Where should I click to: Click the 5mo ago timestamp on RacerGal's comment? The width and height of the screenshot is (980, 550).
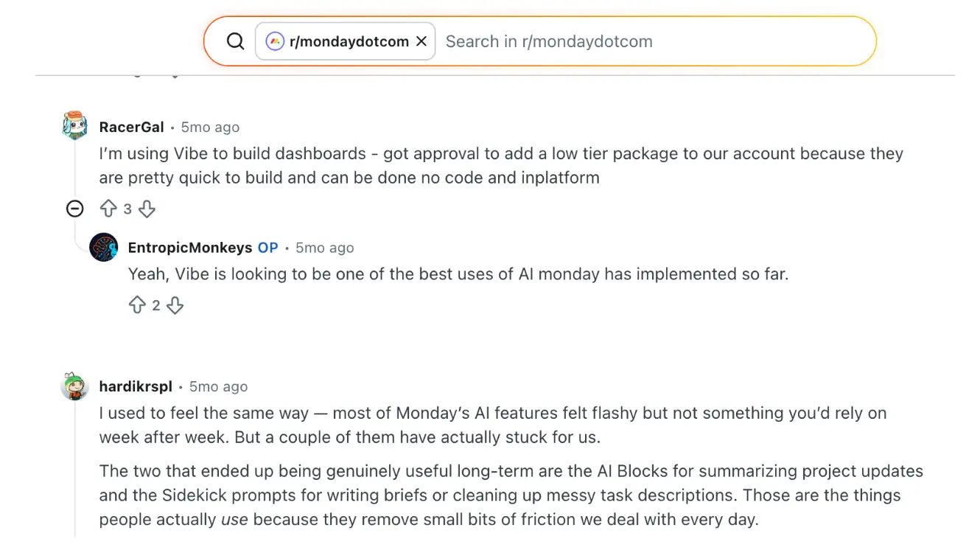click(210, 127)
